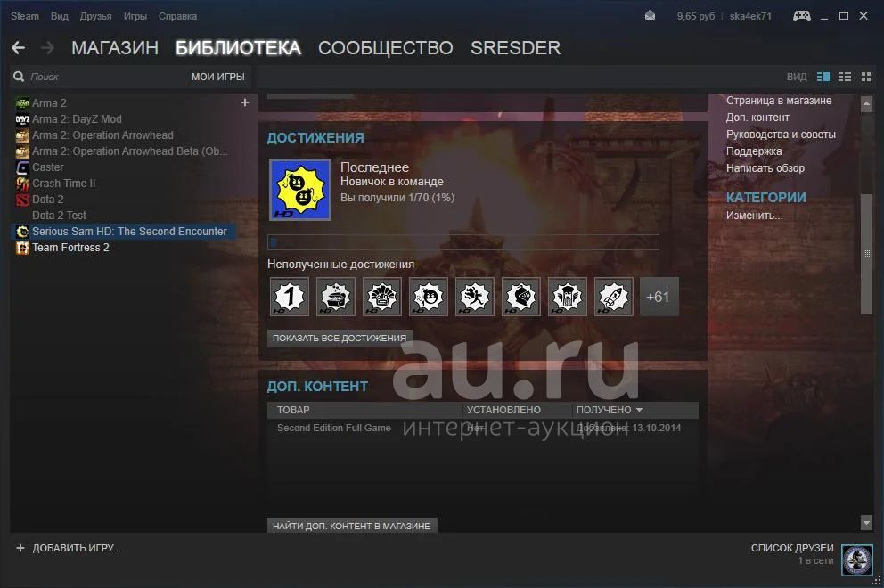Click Написать обзор link

[x=765, y=168]
